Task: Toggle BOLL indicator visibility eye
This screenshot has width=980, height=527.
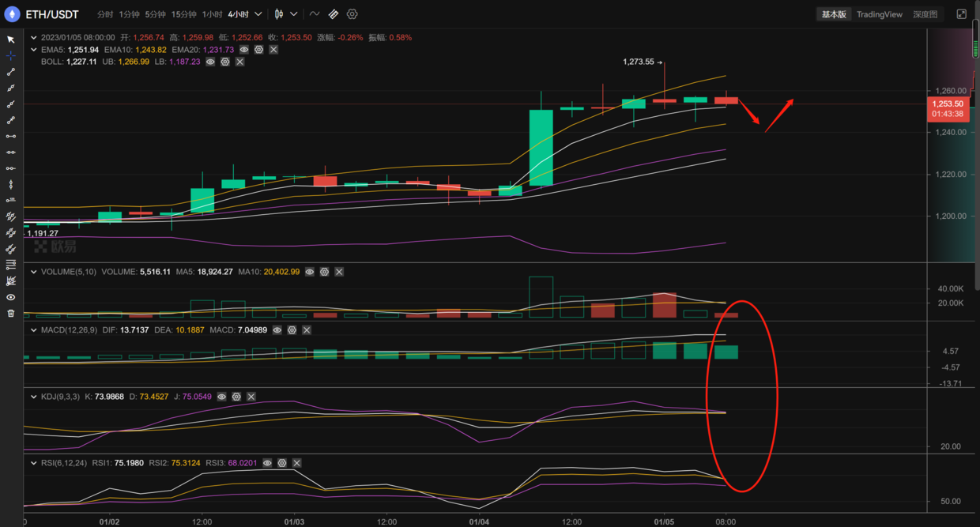Action: [210, 62]
